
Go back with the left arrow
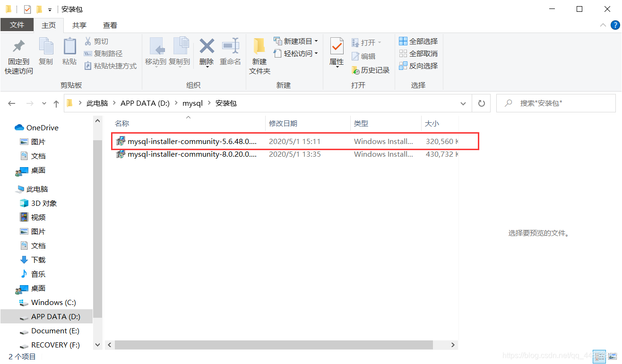(x=12, y=103)
